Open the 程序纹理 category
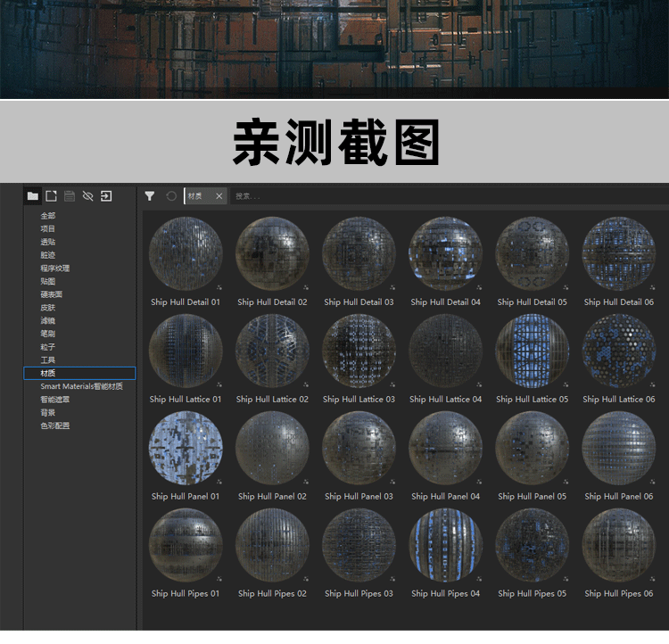Screen dimensions: 669x644 54,268
